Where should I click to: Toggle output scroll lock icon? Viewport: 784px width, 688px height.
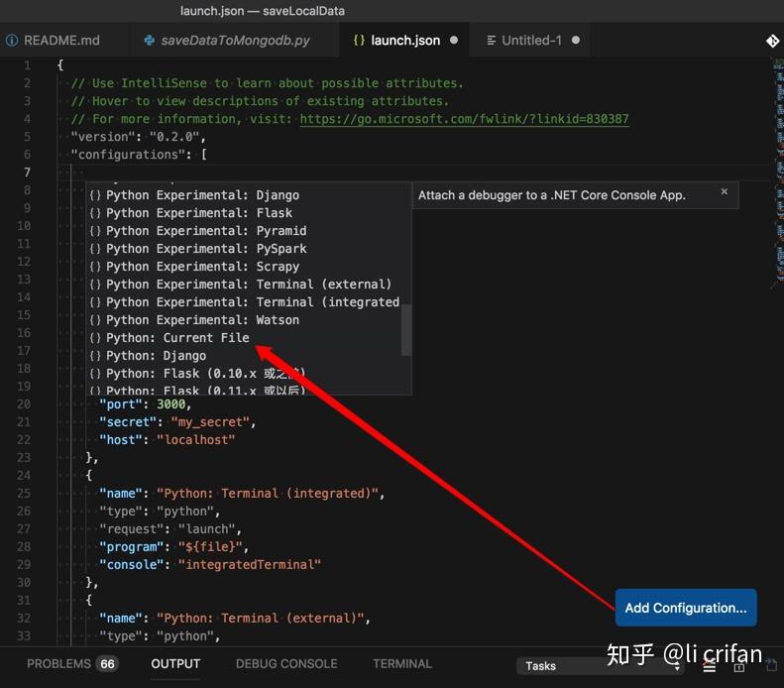tap(739, 666)
